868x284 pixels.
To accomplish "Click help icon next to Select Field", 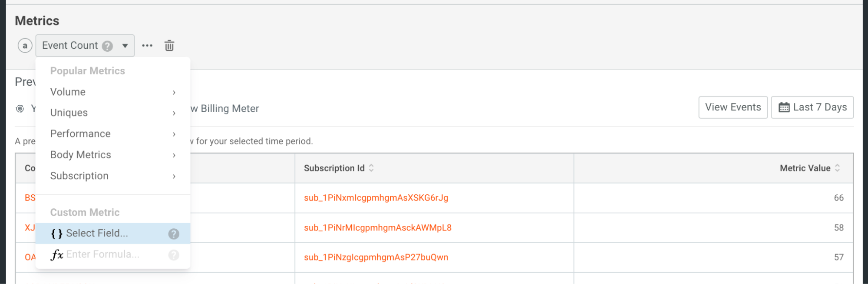I will pos(174,234).
